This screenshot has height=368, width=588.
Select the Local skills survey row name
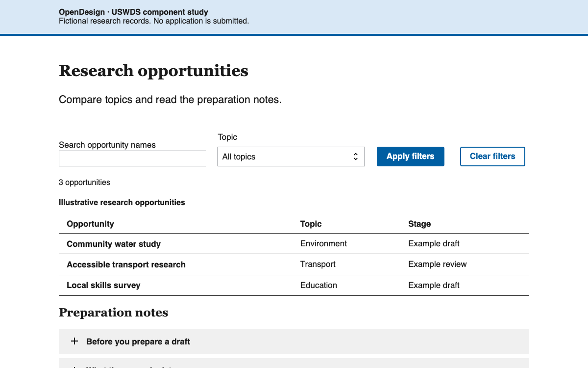pos(103,285)
